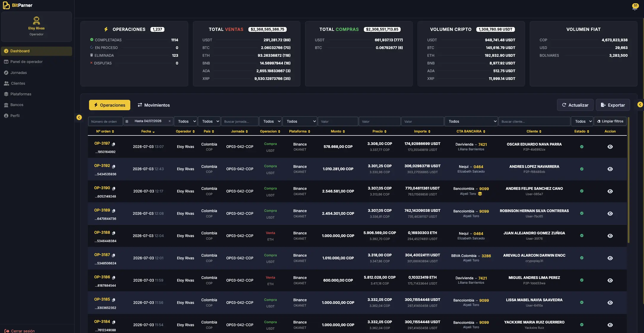644x333 pixels.
Task: Click status indicator for OP-3197
Action: (x=582, y=147)
